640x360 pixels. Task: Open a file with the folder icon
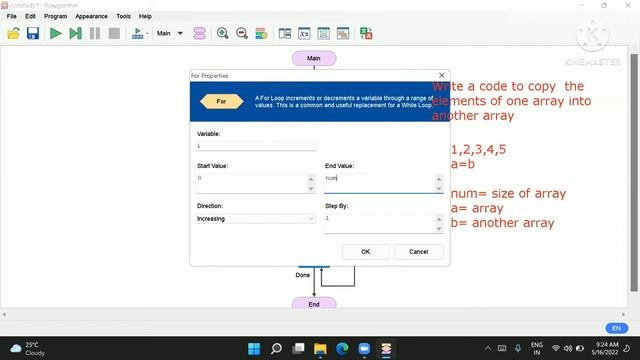click(13, 33)
